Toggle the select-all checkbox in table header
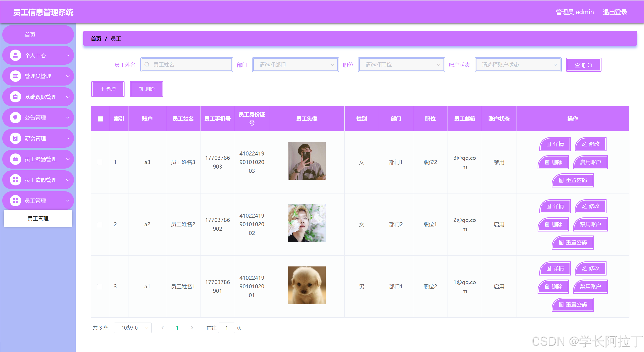This screenshot has width=644, height=352. point(100,119)
